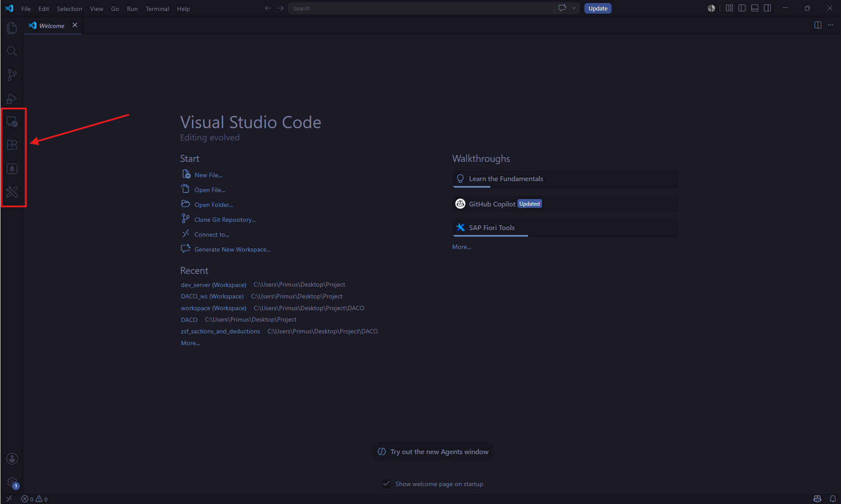
Task: Show More recent items
Action: [190, 343]
